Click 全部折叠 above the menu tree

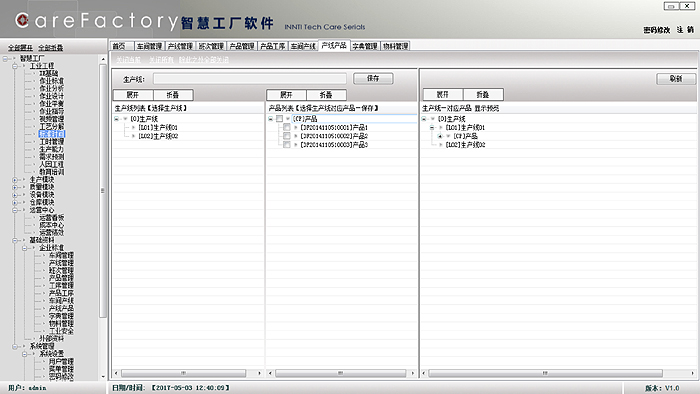tap(50, 48)
